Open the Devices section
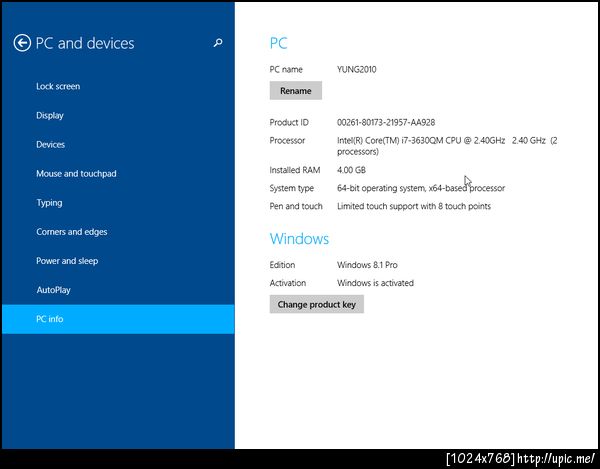This screenshot has height=469, width=600. 118,145
